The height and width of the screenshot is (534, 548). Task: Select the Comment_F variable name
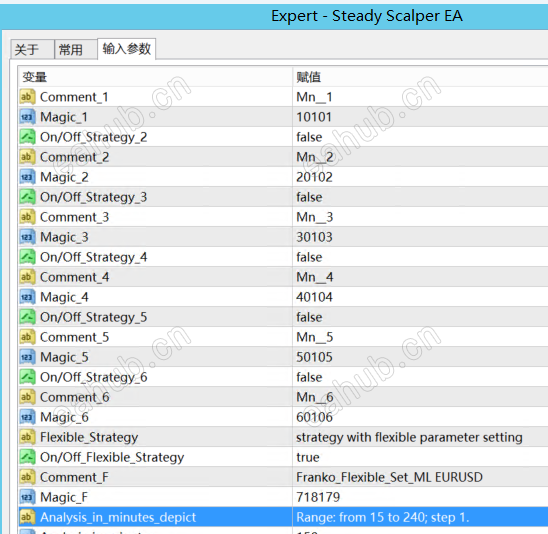74,477
